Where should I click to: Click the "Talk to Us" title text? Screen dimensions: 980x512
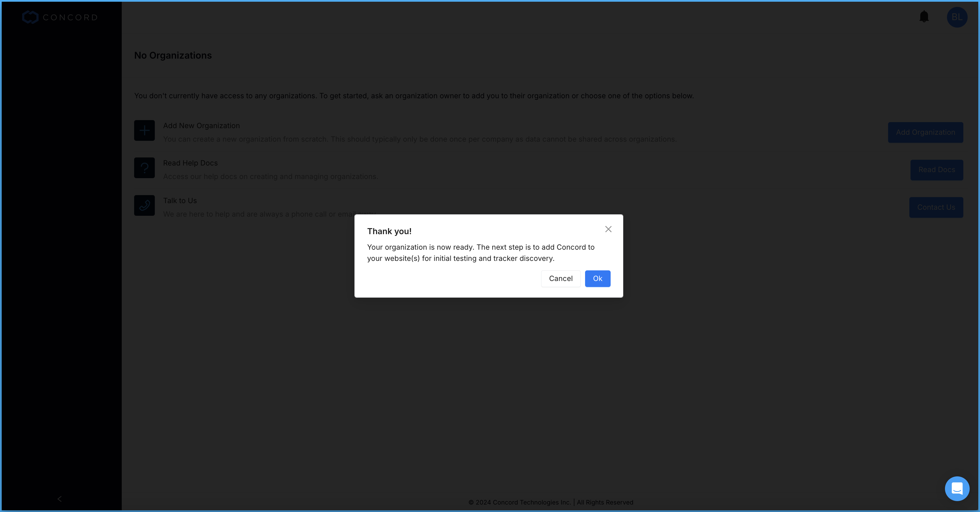pos(180,200)
